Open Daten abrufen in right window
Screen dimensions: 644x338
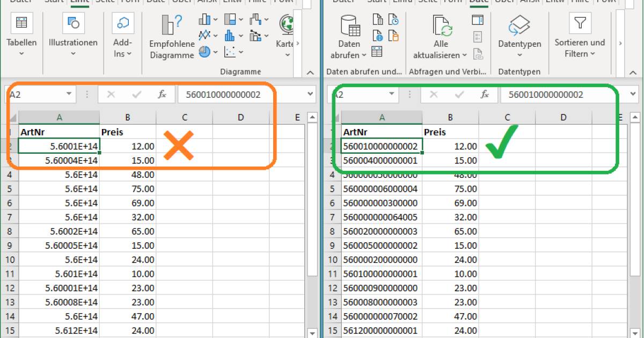[x=349, y=37]
